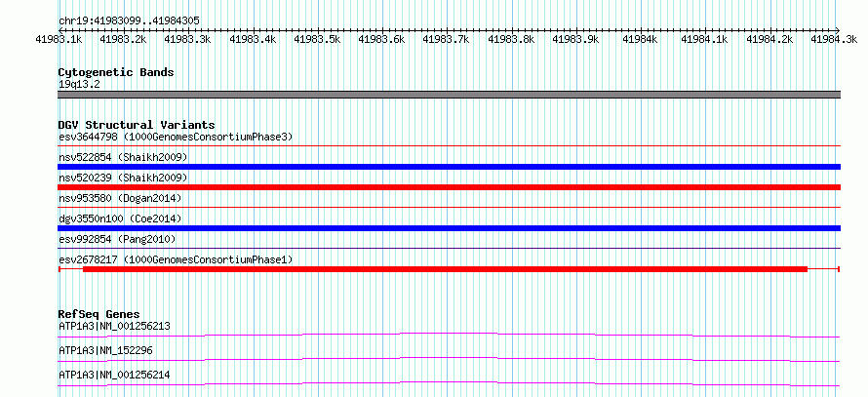The height and width of the screenshot is (397, 868).
Task: Click the 41983.8k ruler tick label
Action: tap(511, 39)
